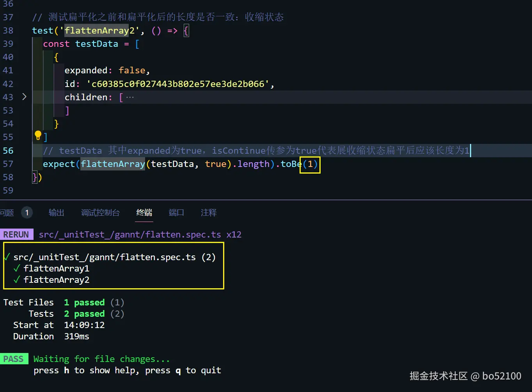Screen dimensions: 532x392
Task: Open the 调试控制台 debug console tab
Action: (x=100, y=213)
